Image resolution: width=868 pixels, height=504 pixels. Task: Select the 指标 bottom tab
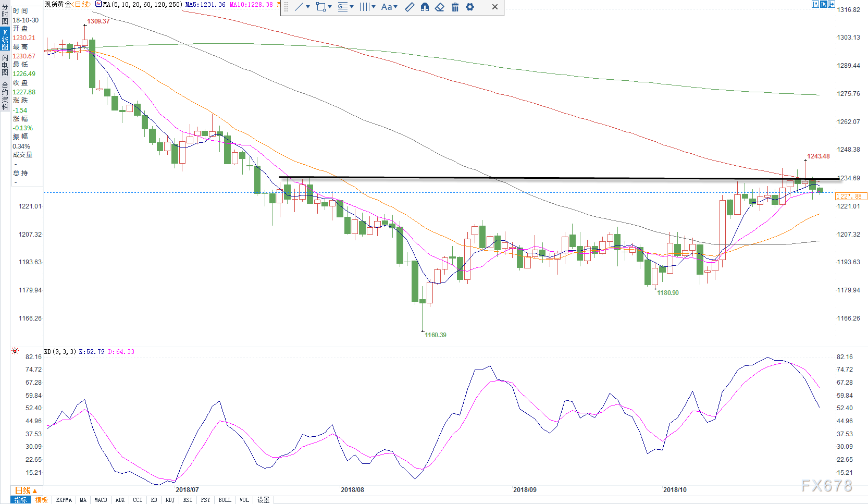point(21,500)
